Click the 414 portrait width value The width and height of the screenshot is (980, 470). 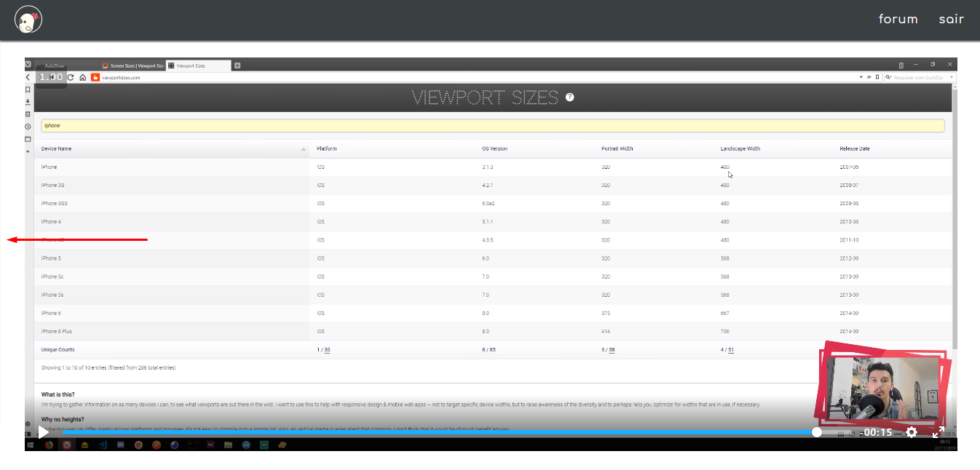606,331
